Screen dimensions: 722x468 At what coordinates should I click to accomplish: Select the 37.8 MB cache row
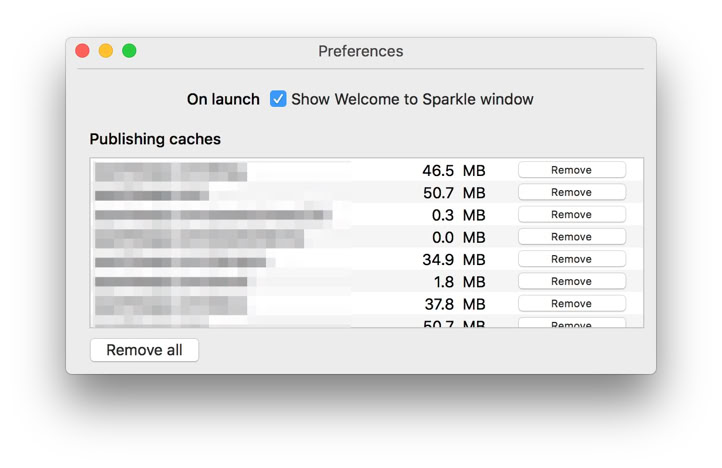coord(367,304)
